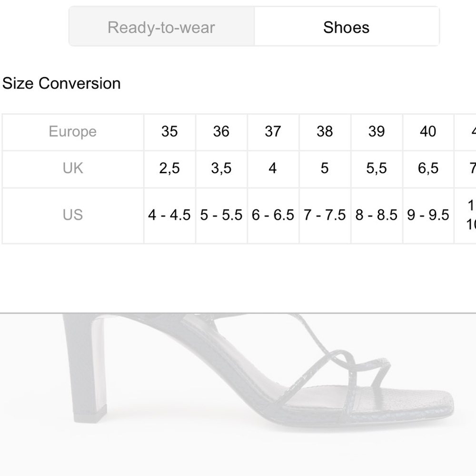Pick European size 38 cell
Viewport: 476px width, 476px height.
tap(325, 131)
